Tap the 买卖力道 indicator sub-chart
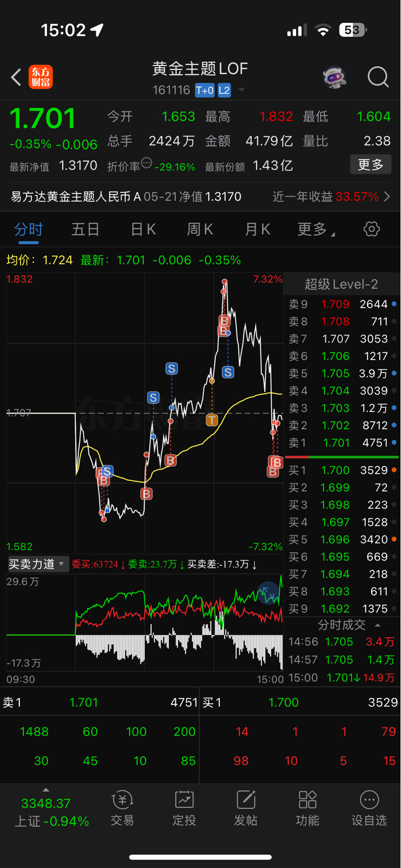This screenshot has height=868, width=401. [x=144, y=622]
